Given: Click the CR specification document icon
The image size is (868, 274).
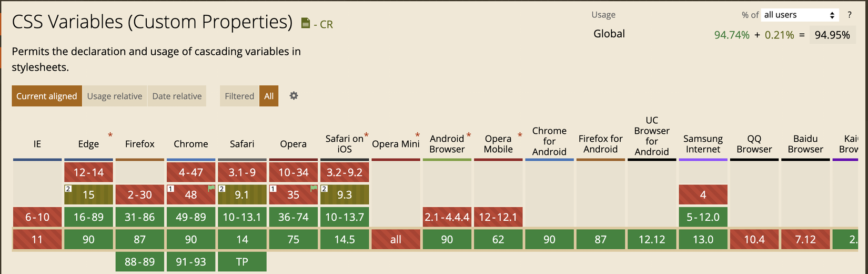Looking at the screenshot, I should (306, 23).
